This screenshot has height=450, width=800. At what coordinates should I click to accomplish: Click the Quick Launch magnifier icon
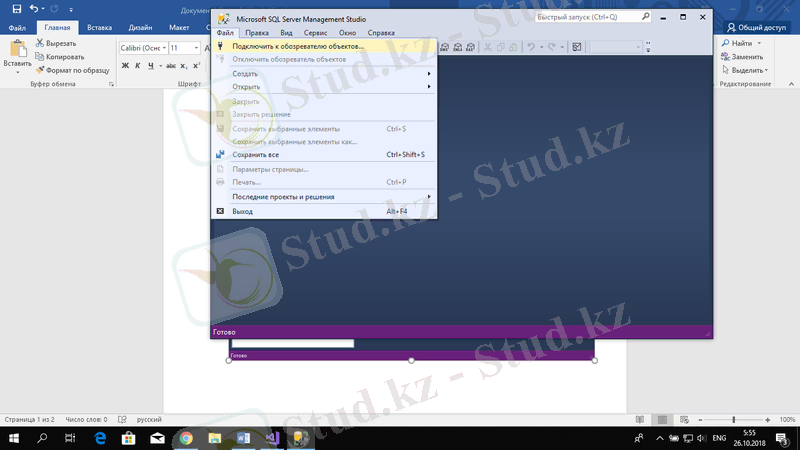645,17
